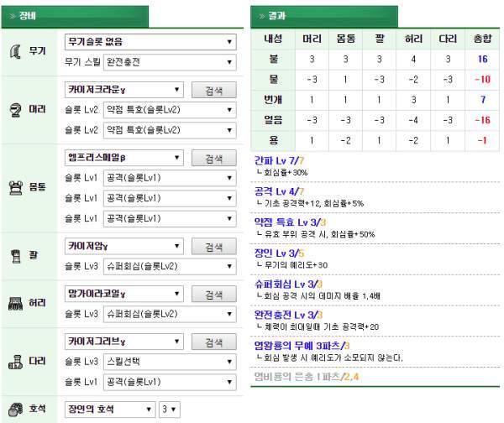The image size is (504, 423).
Task: Click the 얼음 resistance row label
Action: pyautogui.click(x=273, y=120)
